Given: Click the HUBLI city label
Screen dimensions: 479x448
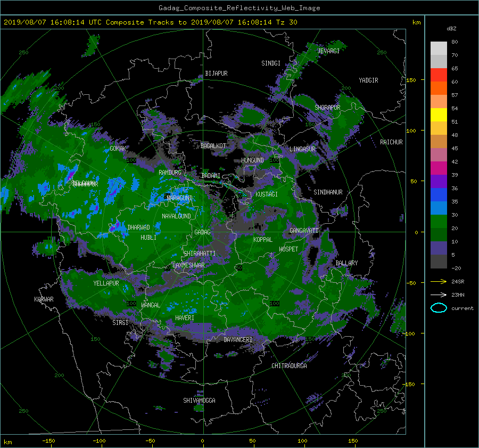Looking at the screenshot, I should click(148, 238).
